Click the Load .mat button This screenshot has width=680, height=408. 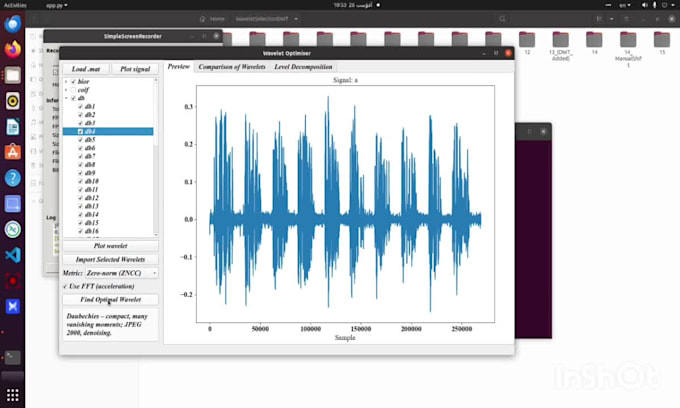pyautogui.click(x=86, y=69)
